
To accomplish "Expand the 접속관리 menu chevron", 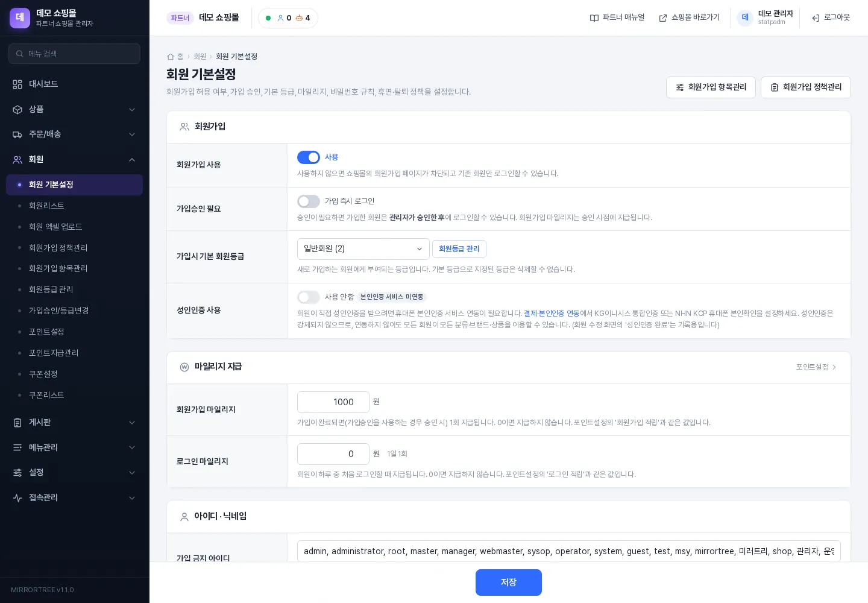I will point(132,498).
